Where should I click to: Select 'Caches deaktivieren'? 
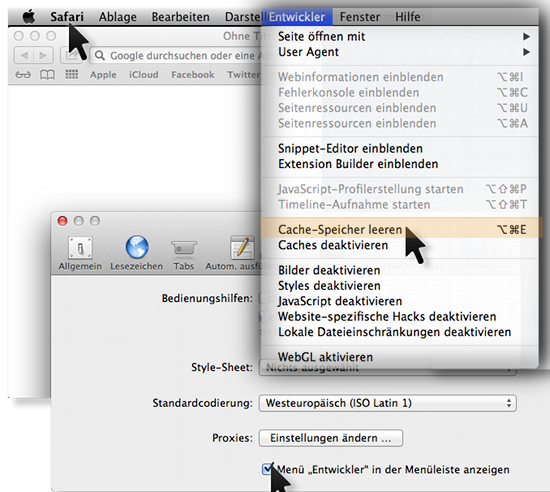coord(400,245)
